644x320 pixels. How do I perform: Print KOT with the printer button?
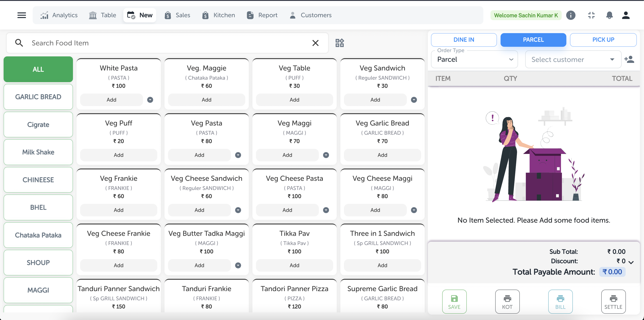pyautogui.click(x=507, y=301)
